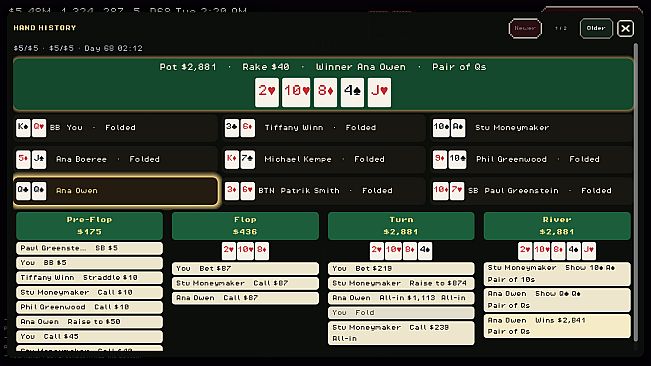Select BTN Patrik Smith player row
Viewport: 651px width, 366px height.
(x=324, y=190)
